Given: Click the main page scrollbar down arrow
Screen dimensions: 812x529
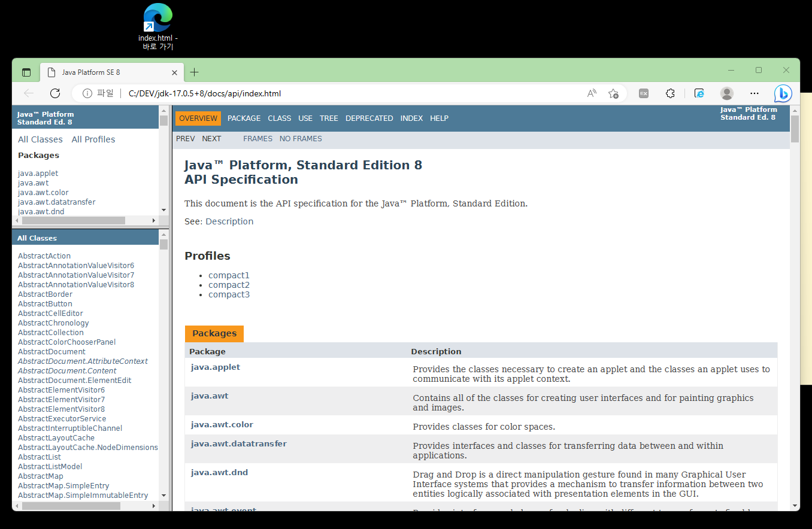Looking at the screenshot, I should [795, 506].
